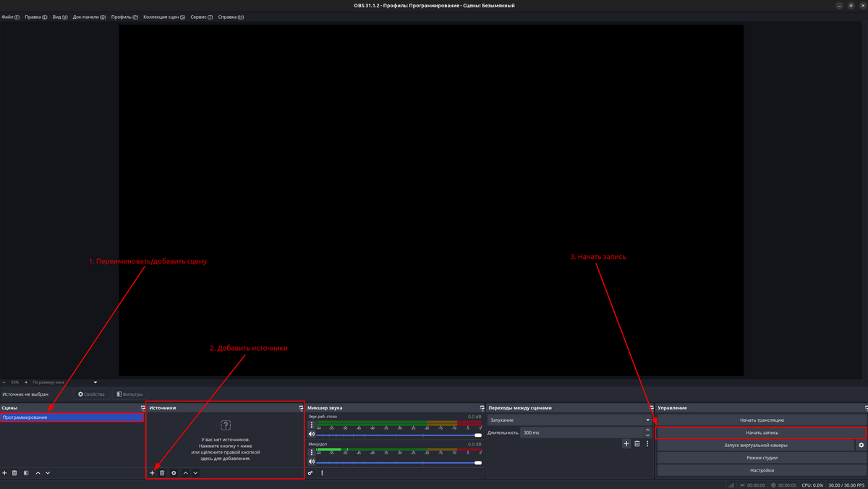The image size is (868, 489).
Task: Open the preview scaling dropdown По размеру окна
Action: pos(64,382)
